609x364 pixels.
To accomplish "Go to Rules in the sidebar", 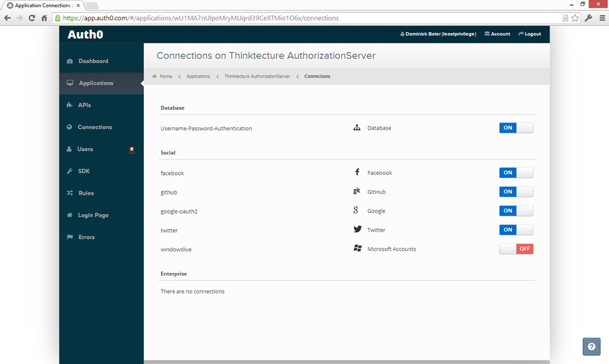I will click(x=86, y=193).
